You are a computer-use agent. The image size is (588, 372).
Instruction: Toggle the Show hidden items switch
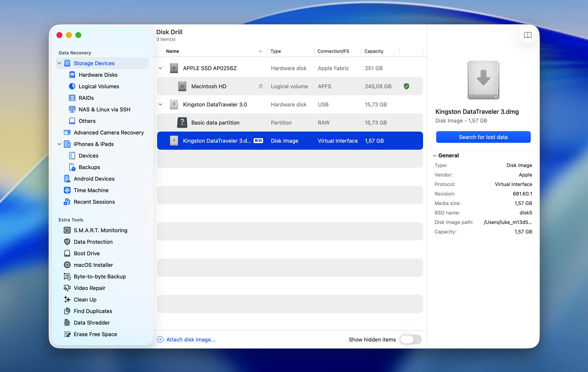410,339
